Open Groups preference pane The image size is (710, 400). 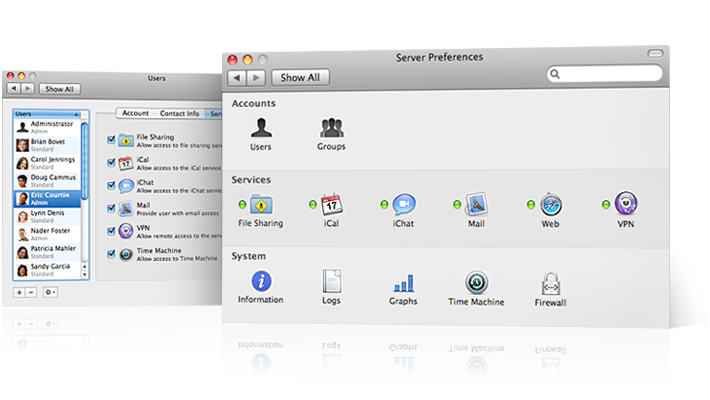[x=331, y=134]
